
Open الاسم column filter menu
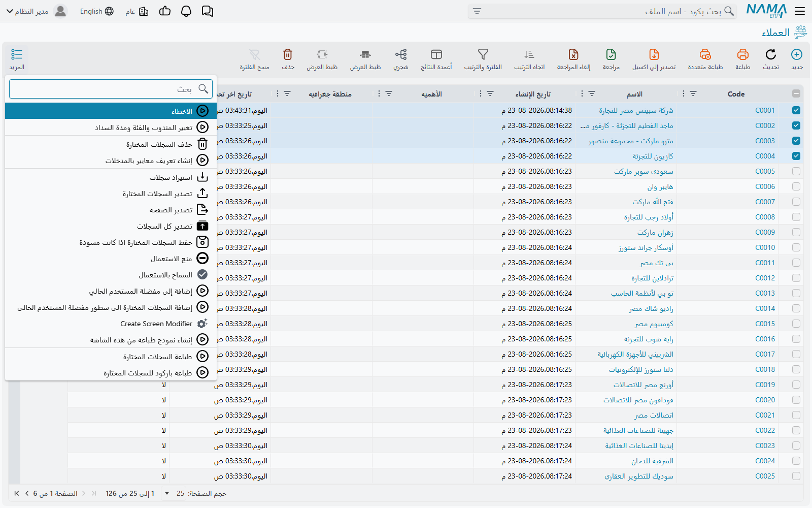pos(592,93)
